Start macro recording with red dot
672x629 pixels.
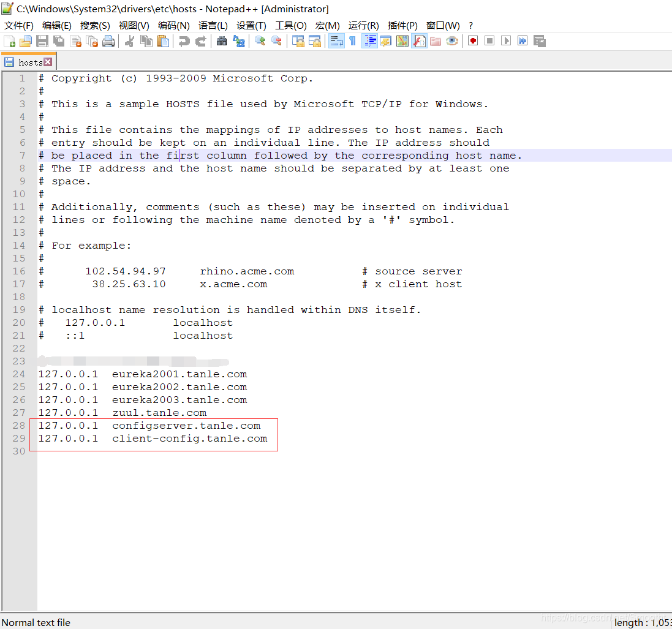(x=473, y=41)
